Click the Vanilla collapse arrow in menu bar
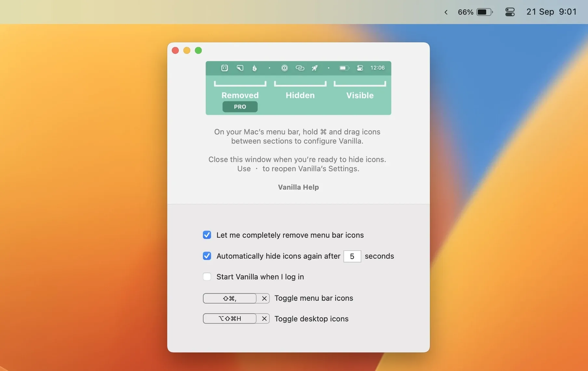The width and height of the screenshot is (588, 371). (446, 12)
